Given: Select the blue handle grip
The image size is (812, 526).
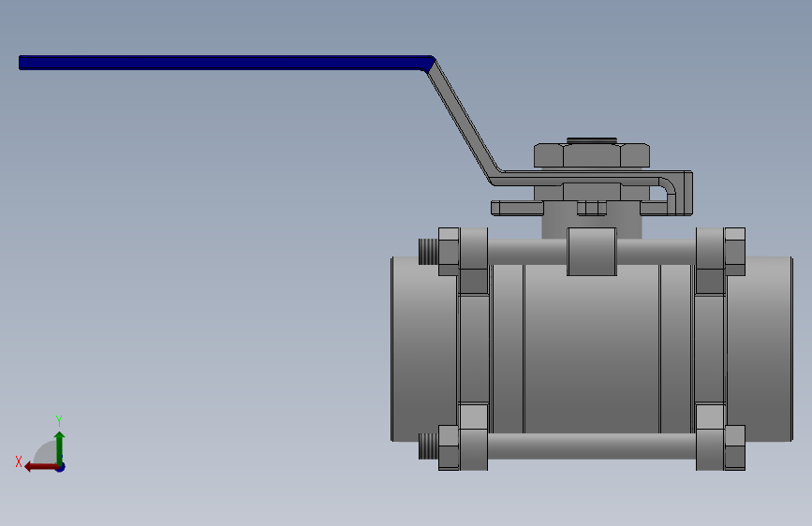Looking at the screenshot, I should tap(226, 63).
